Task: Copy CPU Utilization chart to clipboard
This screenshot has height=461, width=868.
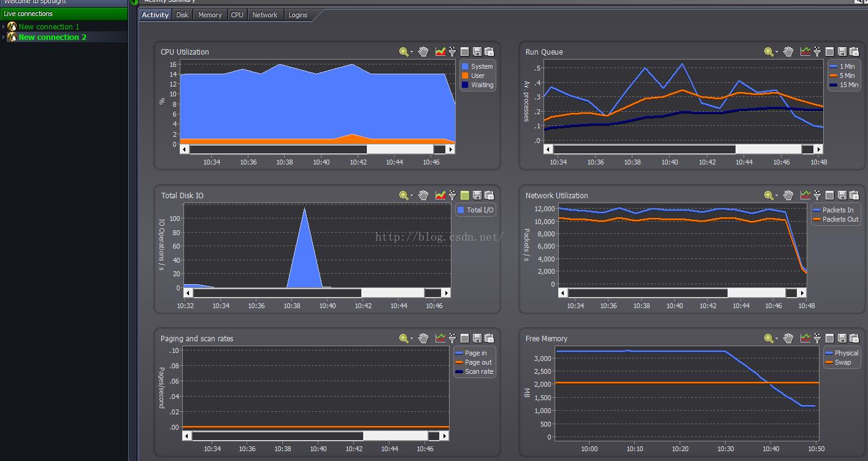Action: click(x=489, y=52)
